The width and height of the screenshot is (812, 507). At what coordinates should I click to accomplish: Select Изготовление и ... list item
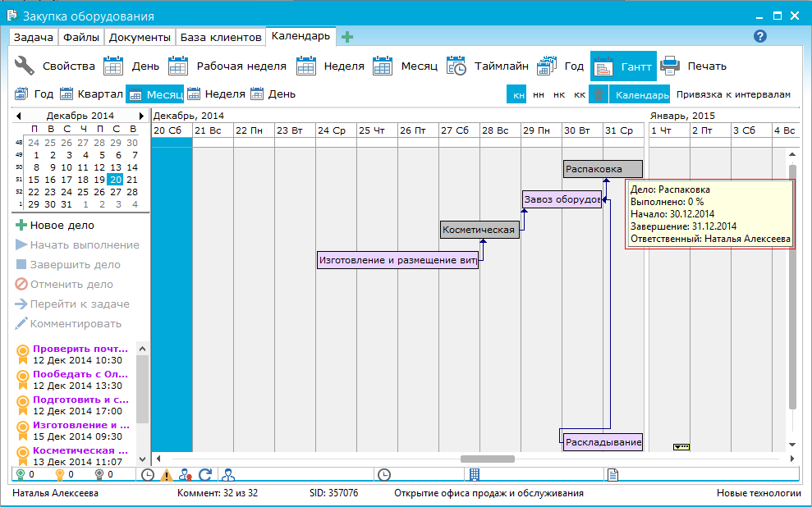coord(75,431)
